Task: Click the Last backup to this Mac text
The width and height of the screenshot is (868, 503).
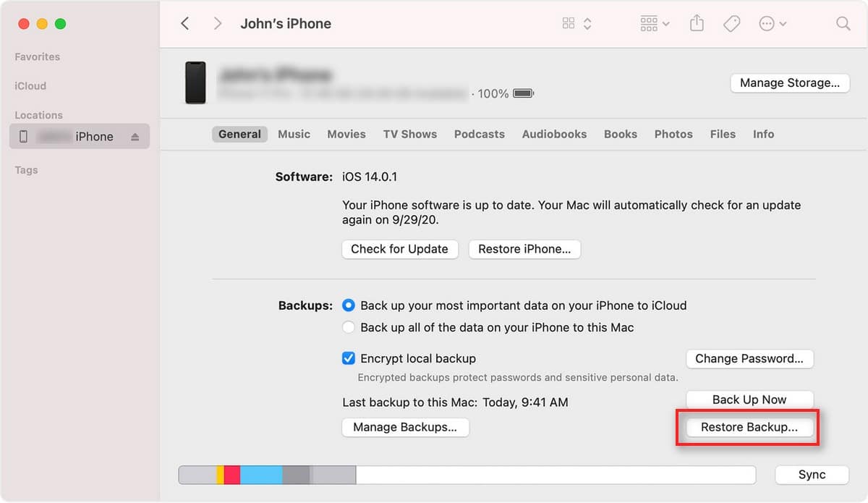Action: point(455,402)
